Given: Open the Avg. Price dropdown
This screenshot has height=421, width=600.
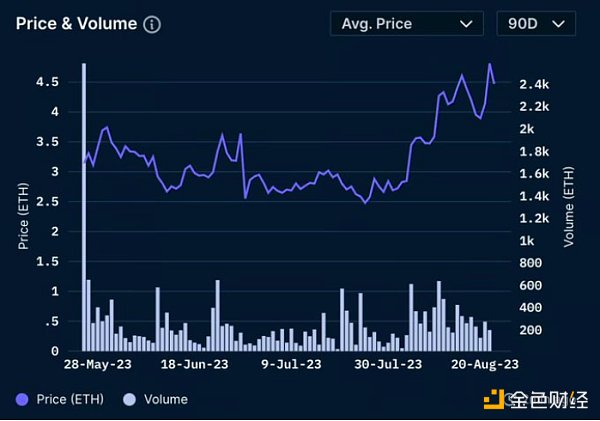Looking at the screenshot, I should 406,24.
